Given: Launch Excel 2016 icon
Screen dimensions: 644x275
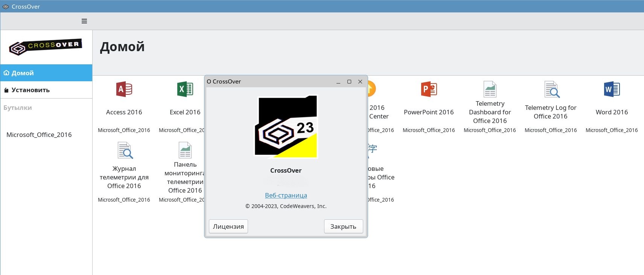Looking at the screenshot, I should [x=185, y=89].
